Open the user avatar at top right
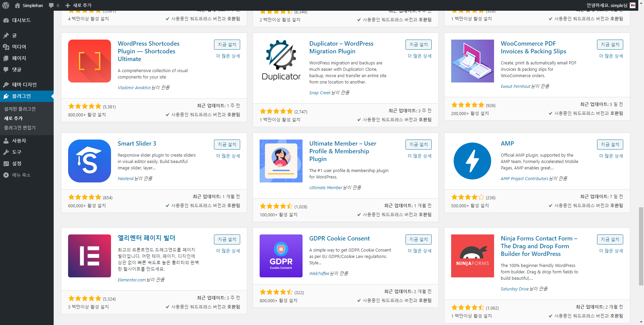Screen dimensions: 644x325 pyautogui.click(x=633, y=5)
